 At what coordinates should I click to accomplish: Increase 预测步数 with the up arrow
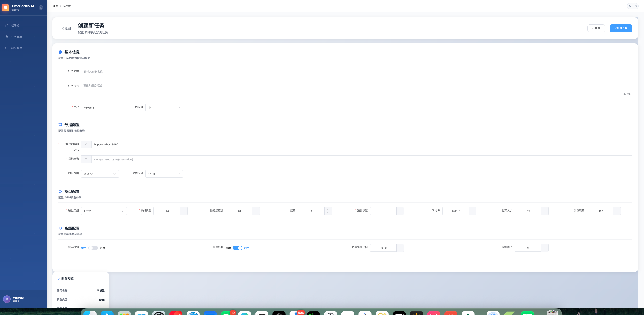coord(400,209)
